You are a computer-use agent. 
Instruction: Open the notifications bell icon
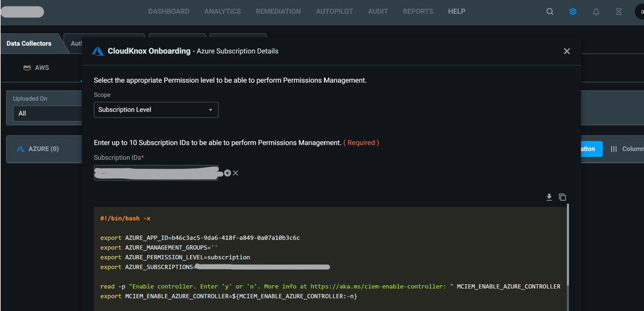click(x=596, y=11)
